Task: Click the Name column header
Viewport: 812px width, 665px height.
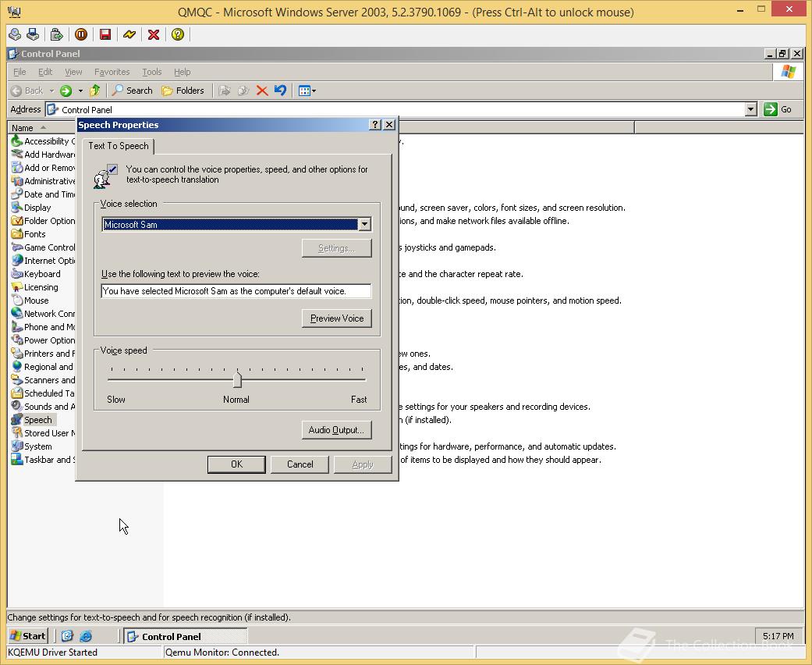Action: coord(41,127)
